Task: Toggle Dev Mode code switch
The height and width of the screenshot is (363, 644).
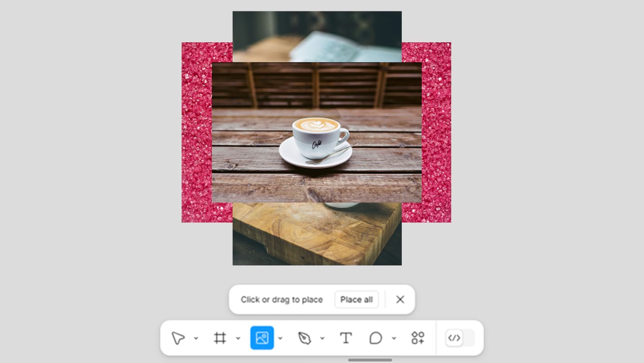Action: (x=460, y=338)
